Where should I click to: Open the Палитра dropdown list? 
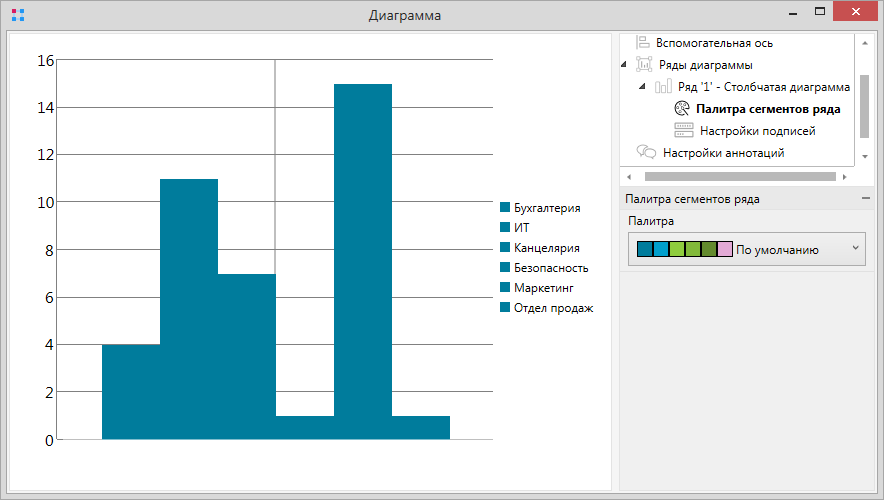point(854,249)
